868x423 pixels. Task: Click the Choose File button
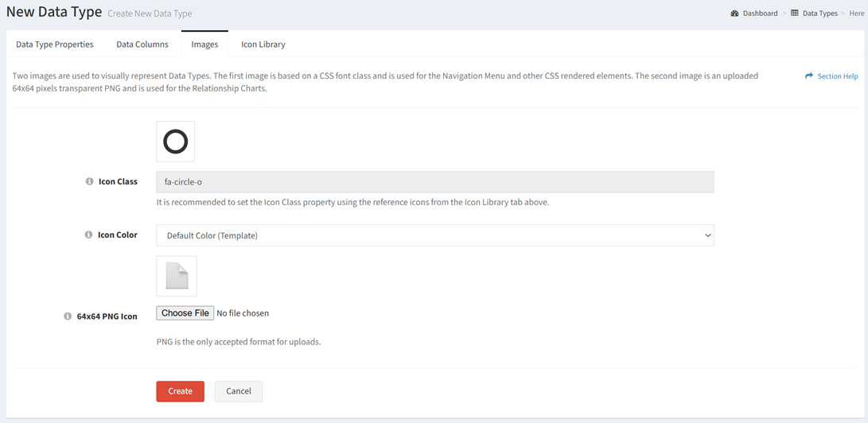[x=185, y=313]
